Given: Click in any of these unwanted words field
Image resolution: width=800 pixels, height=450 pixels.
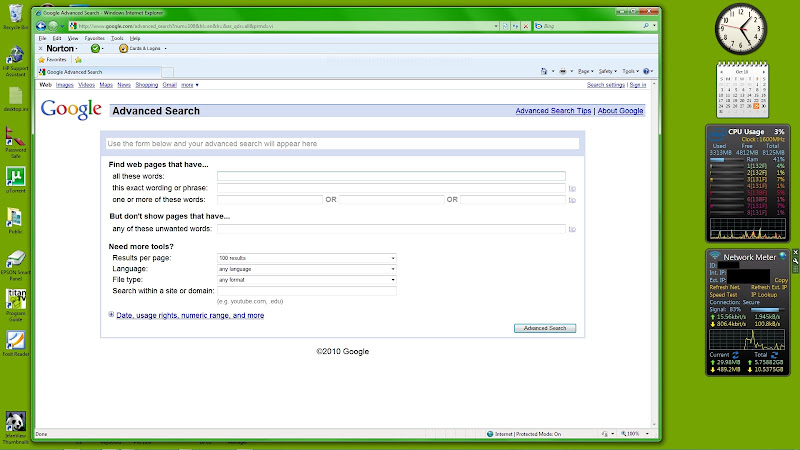Looking at the screenshot, I should 391,229.
